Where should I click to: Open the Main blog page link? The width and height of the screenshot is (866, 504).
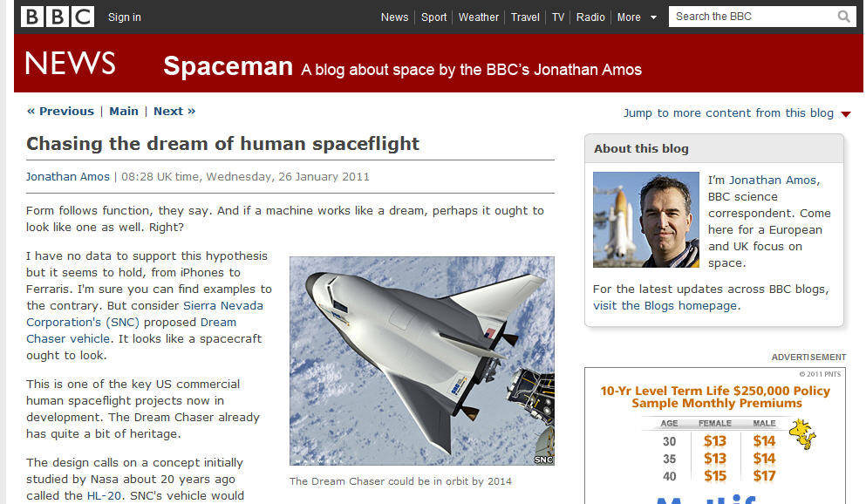click(x=124, y=111)
